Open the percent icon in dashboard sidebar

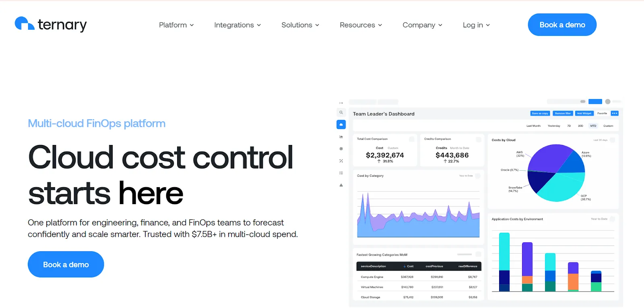tap(341, 161)
